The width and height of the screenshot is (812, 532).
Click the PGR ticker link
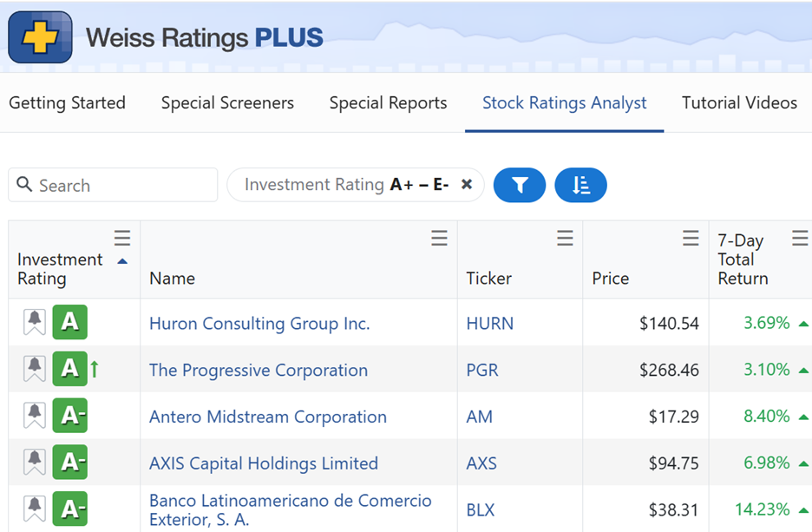pos(482,371)
